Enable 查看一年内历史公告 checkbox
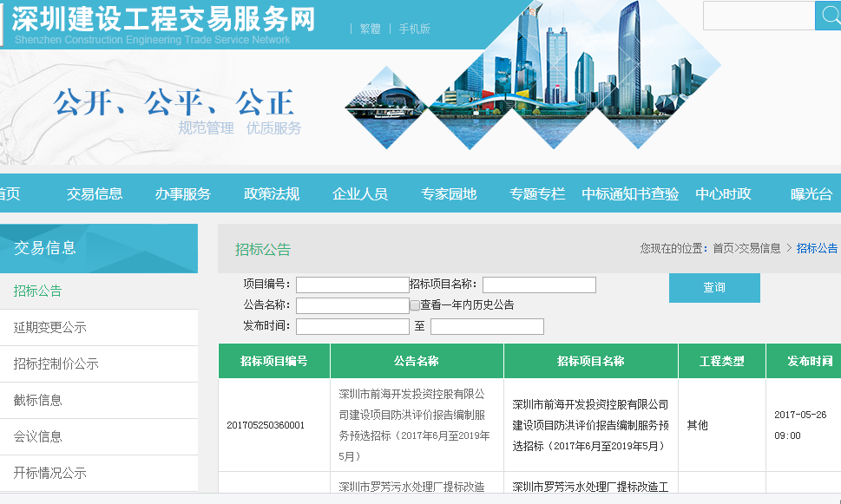841x504 pixels. pos(415,305)
